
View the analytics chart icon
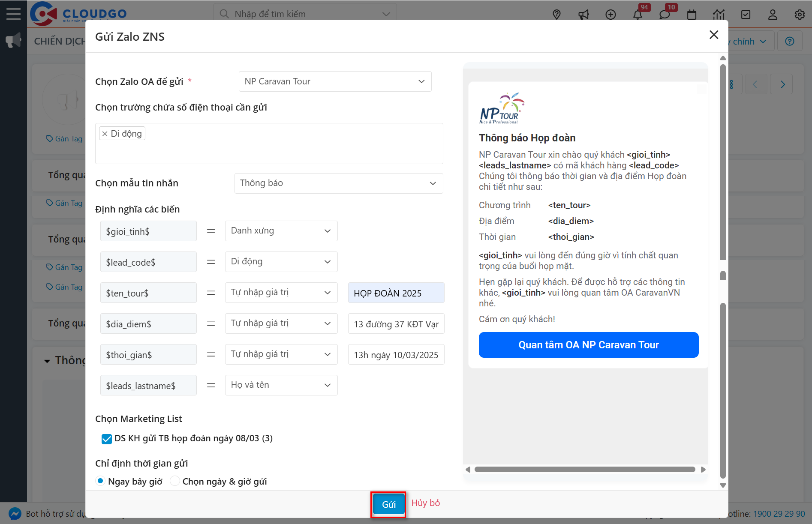719,14
